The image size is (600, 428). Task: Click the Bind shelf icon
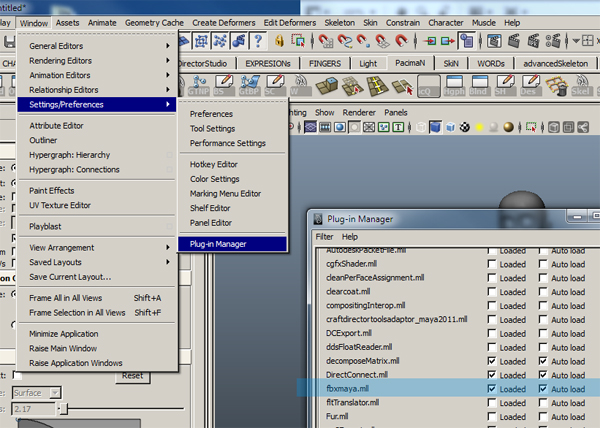478,86
